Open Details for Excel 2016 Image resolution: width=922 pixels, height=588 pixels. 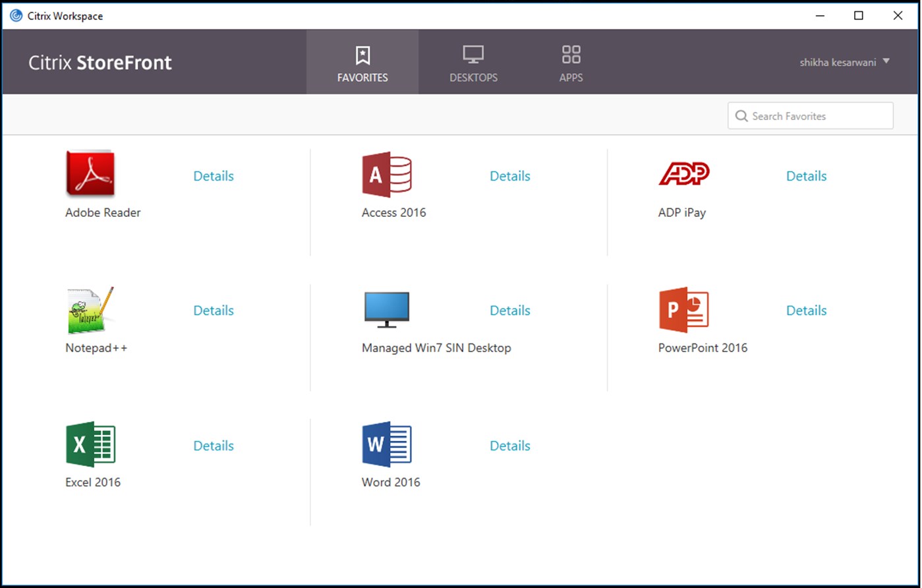(214, 446)
